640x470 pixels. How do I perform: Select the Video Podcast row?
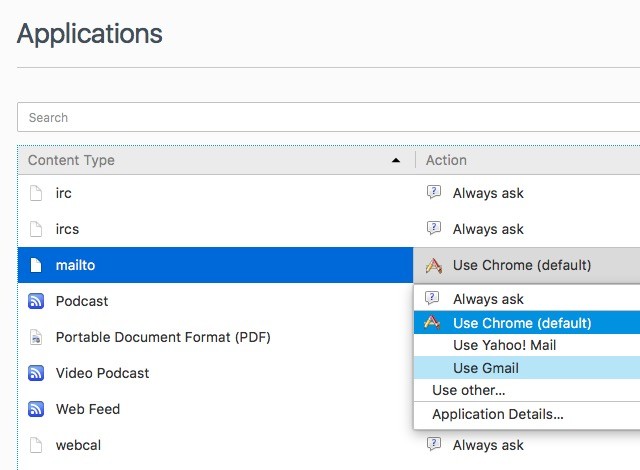(x=216, y=373)
